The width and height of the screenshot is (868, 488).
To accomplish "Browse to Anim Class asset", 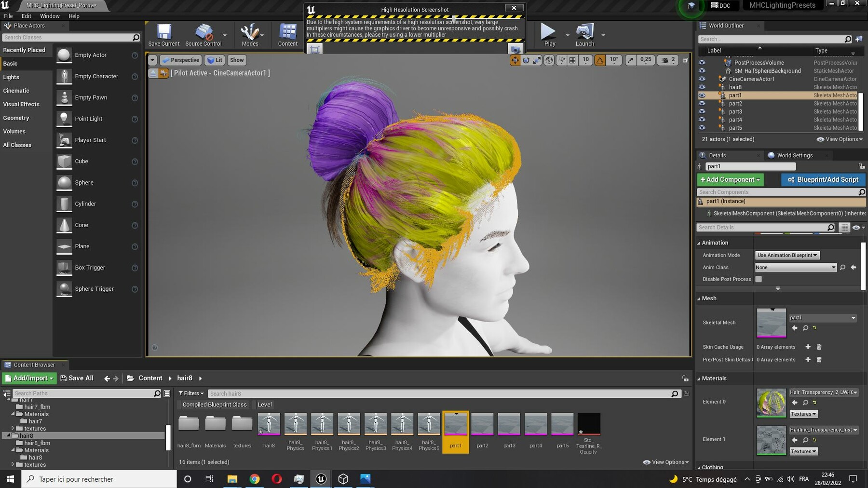I will click(842, 267).
